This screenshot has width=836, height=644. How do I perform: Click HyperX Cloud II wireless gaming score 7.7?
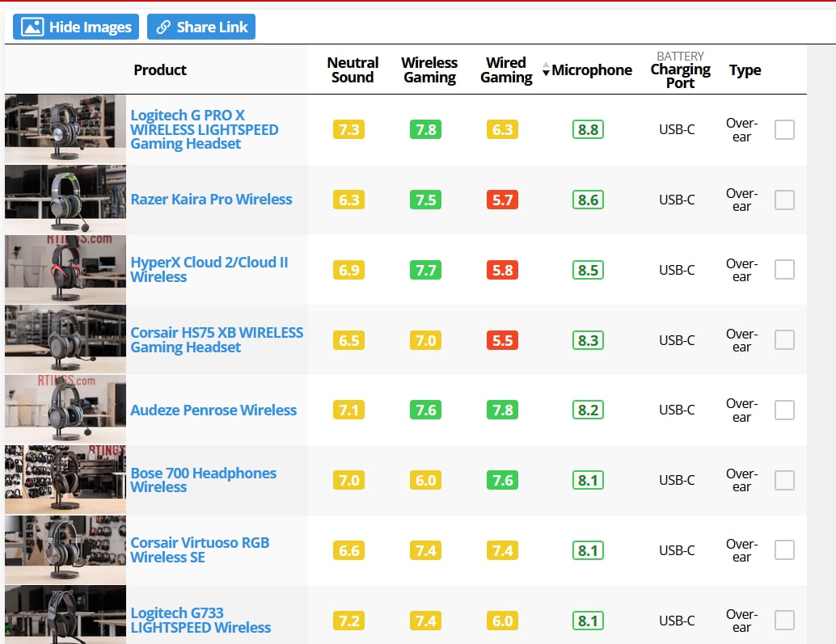click(x=425, y=270)
